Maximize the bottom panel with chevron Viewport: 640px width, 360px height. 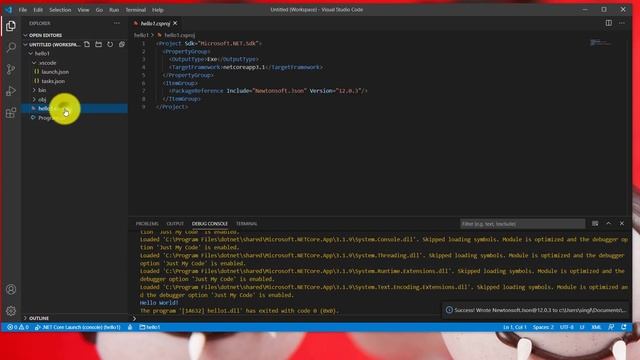pyautogui.click(x=609, y=224)
